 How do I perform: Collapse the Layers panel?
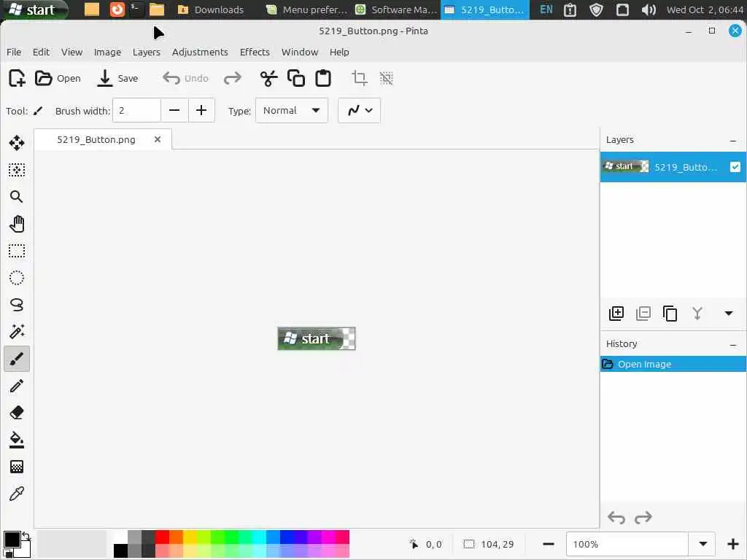click(733, 141)
